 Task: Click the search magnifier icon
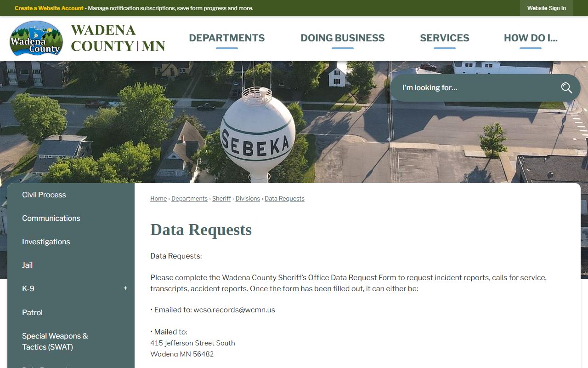click(566, 88)
